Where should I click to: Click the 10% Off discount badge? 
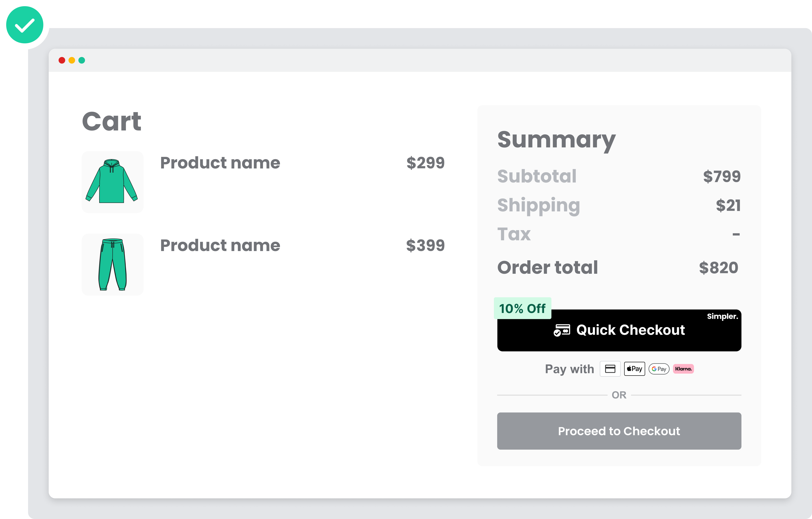(x=522, y=308)
